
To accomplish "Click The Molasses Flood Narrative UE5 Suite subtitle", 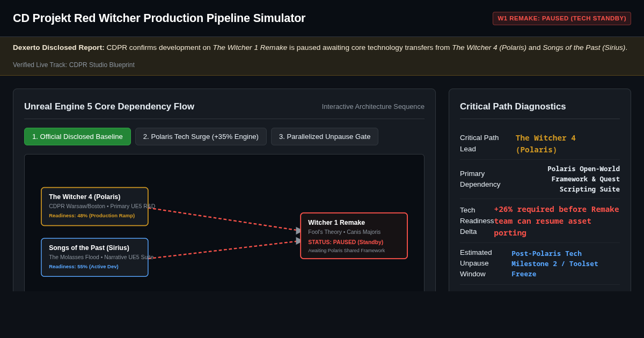I will point(101,257).
